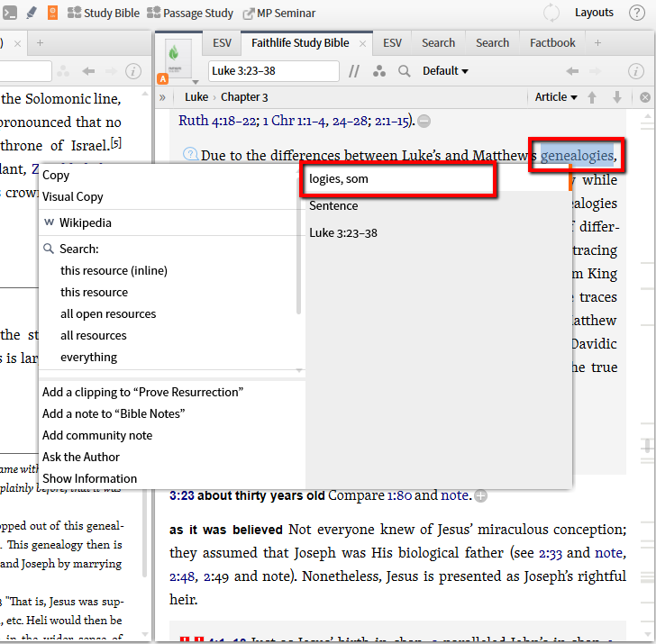Add a new tab in left panel
The width and height of the screenshot is (656, 644).
click(x=40, y=42)
